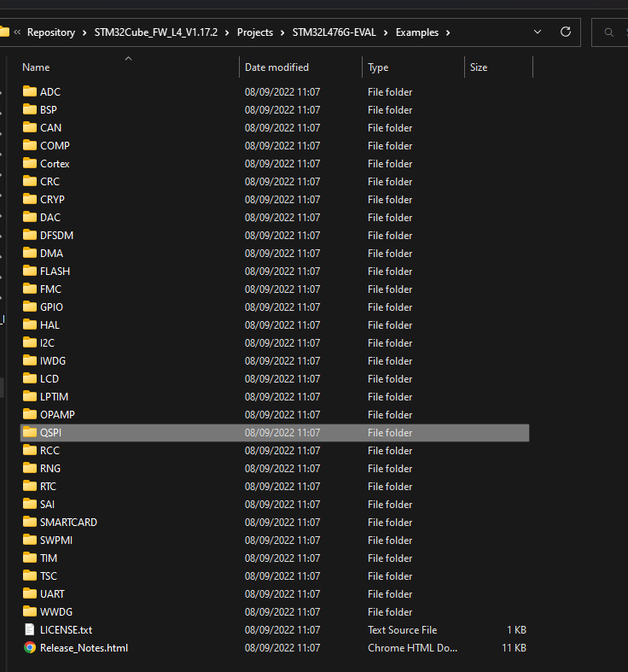
Task: Open the address bar history dropdown
Action: 538,32
